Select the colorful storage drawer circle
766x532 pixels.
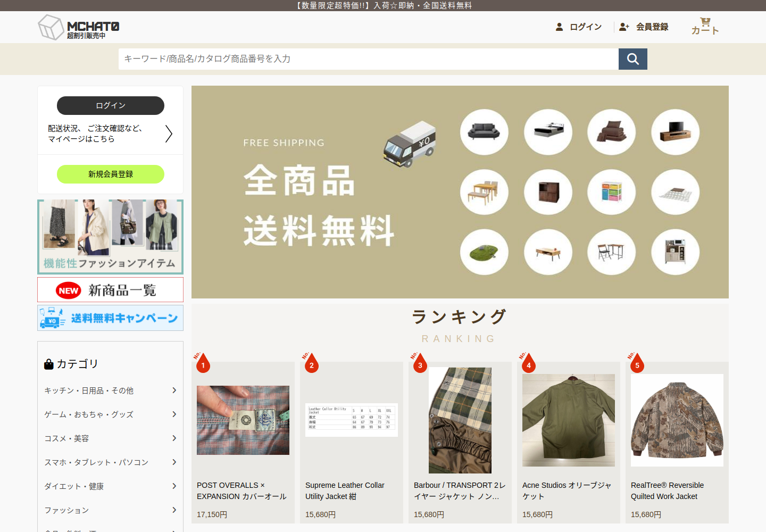[611, 192]
